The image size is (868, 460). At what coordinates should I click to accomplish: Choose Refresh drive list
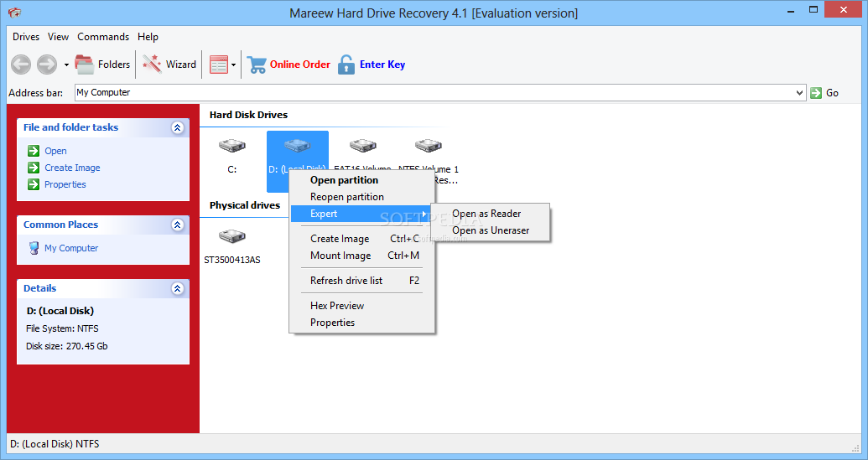point(362,281)
